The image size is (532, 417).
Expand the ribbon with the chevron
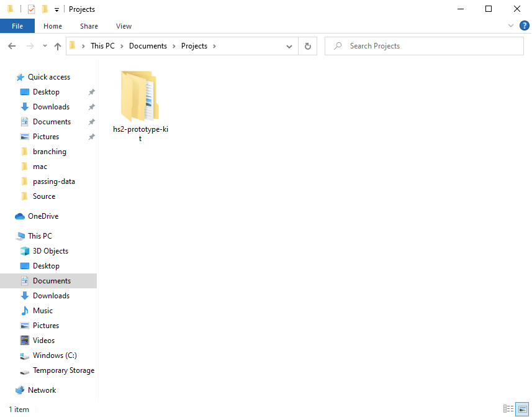pos(510,25)
